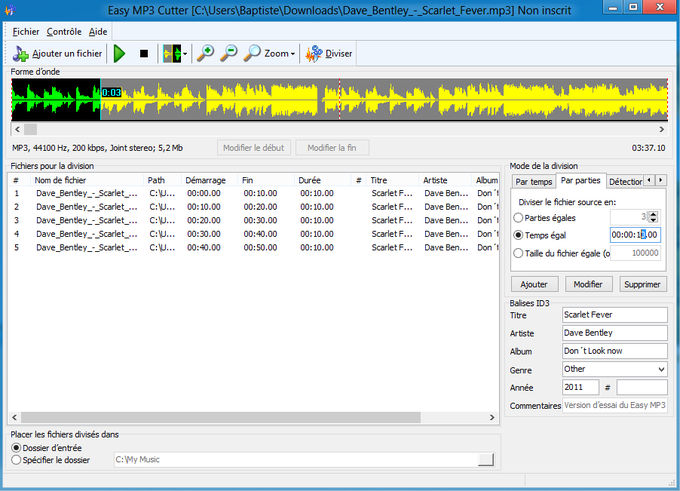Click the red dashed split marker on waveform

point(339,99)
